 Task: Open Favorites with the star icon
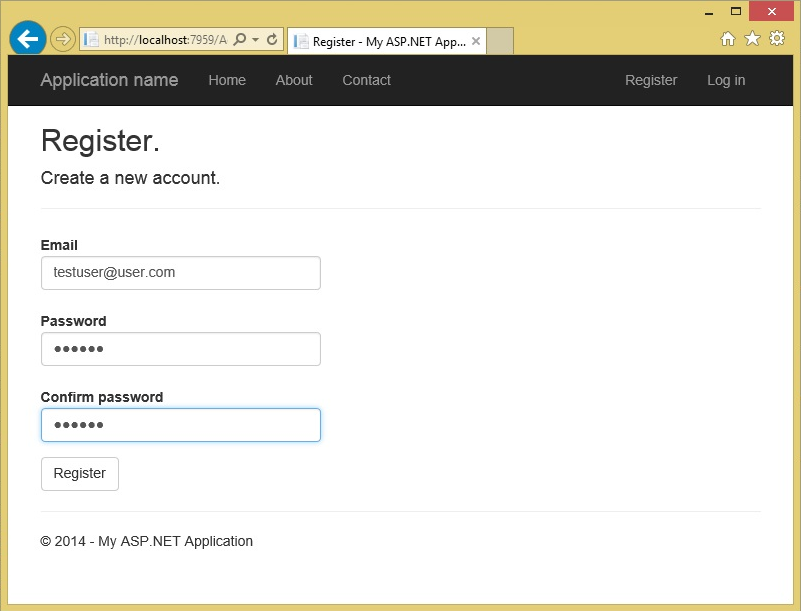(x=752, y=39)
